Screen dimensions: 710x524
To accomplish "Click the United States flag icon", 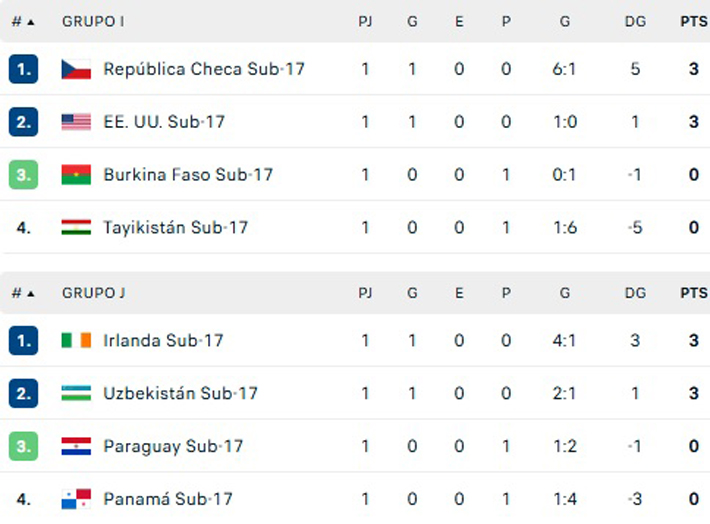I will tap(76, 122).
